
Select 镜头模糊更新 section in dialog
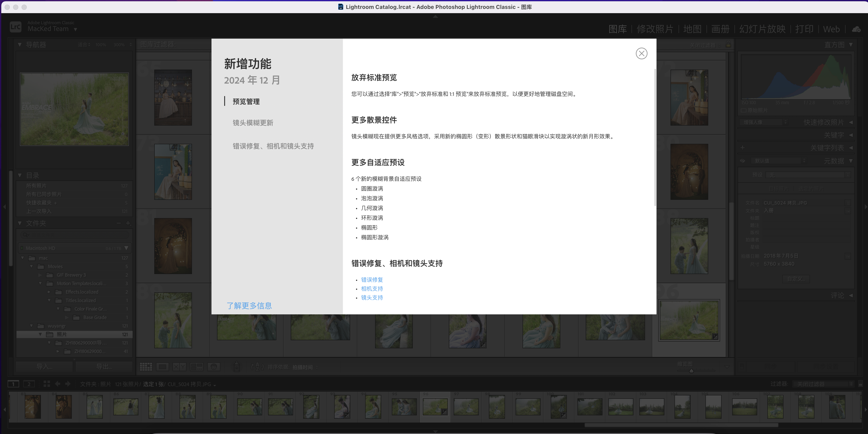coord(253,123)
